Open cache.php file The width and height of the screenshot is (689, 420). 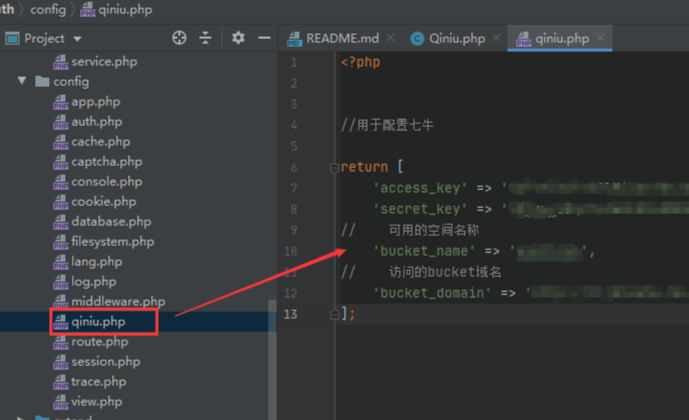(101, 142)
